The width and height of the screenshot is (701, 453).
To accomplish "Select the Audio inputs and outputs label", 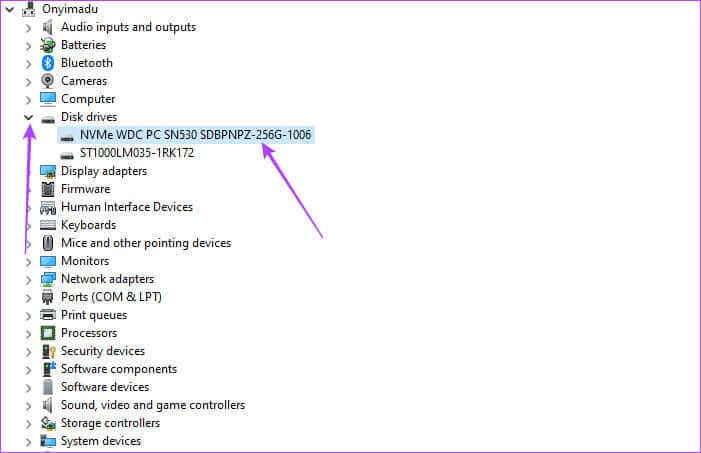I will pyautogui.click(x=128, y=27).
